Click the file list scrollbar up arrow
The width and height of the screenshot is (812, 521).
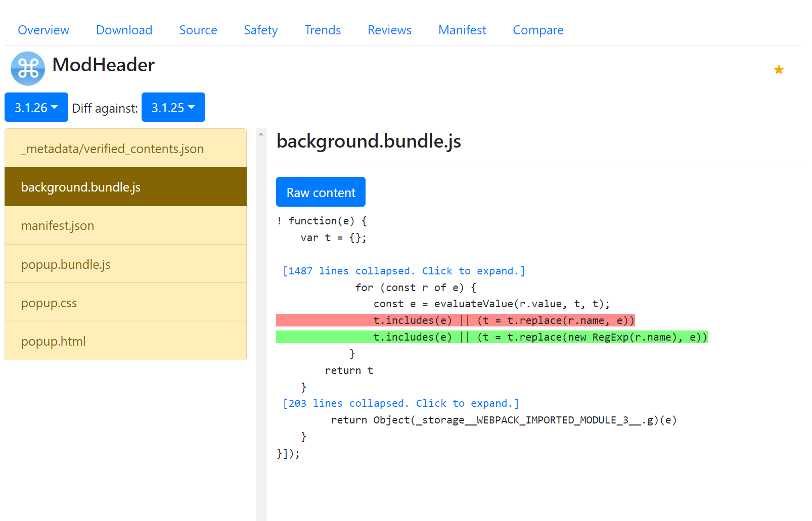coord(261,134)
